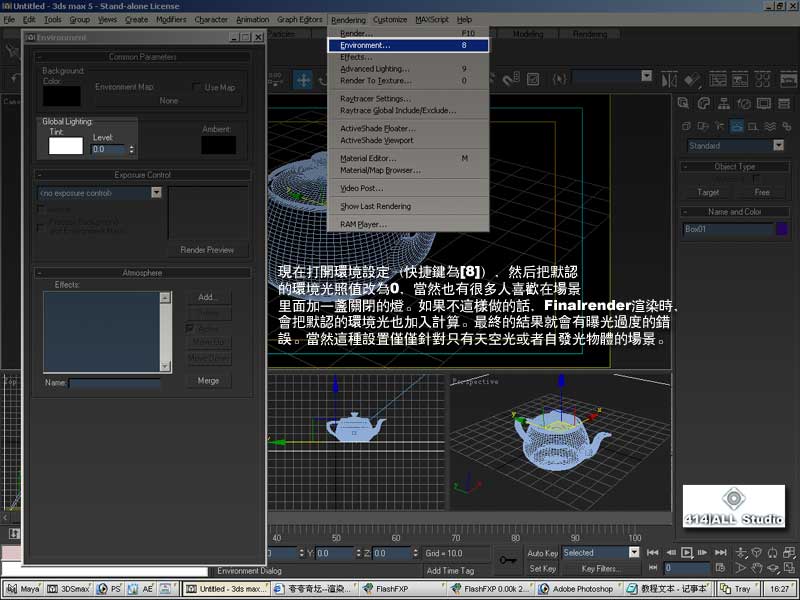This screenshot has width=800, height=600.
Task: Choose Advanced Lighting... menu entry
Action: click(x=408, y=68)
